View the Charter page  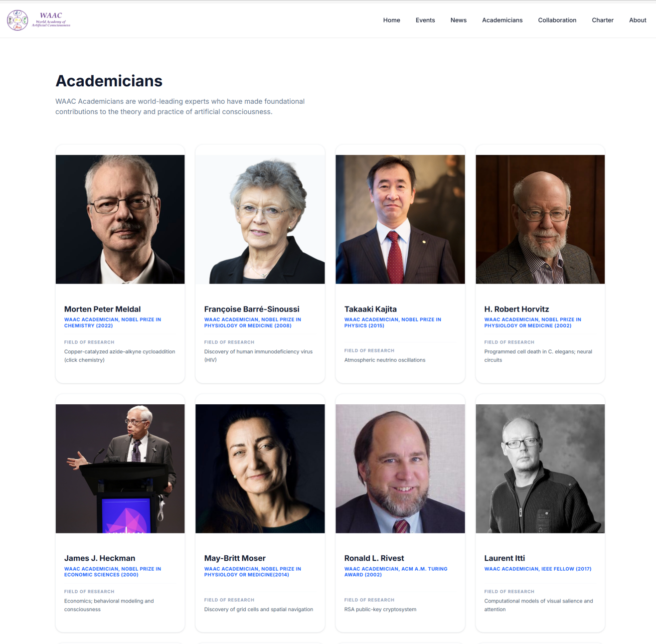coord(602,20)
